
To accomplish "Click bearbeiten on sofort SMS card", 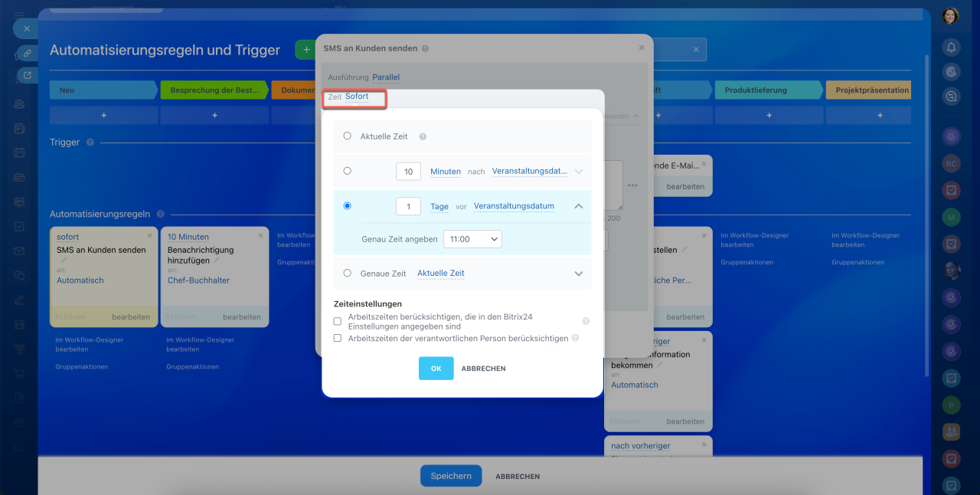I will 131,316.
